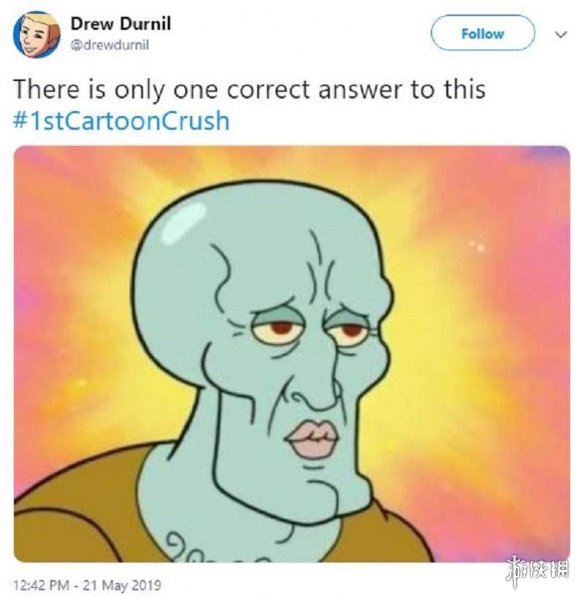Click the shiny highlight on Squidward's head
The width and height of the screenshot is (584, 599).
pyautogui.click(x=183, y=222)
